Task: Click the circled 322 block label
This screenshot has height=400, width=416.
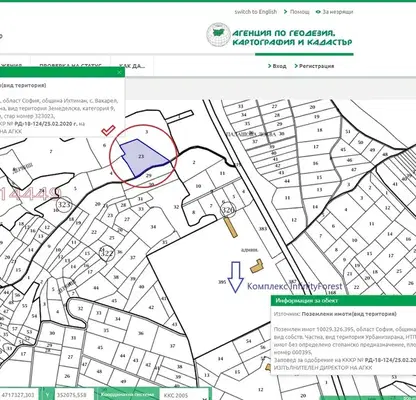Action: coord(107,253)
